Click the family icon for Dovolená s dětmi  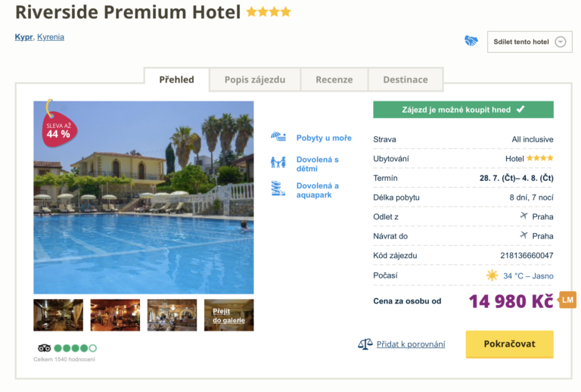tap(278, 163)
